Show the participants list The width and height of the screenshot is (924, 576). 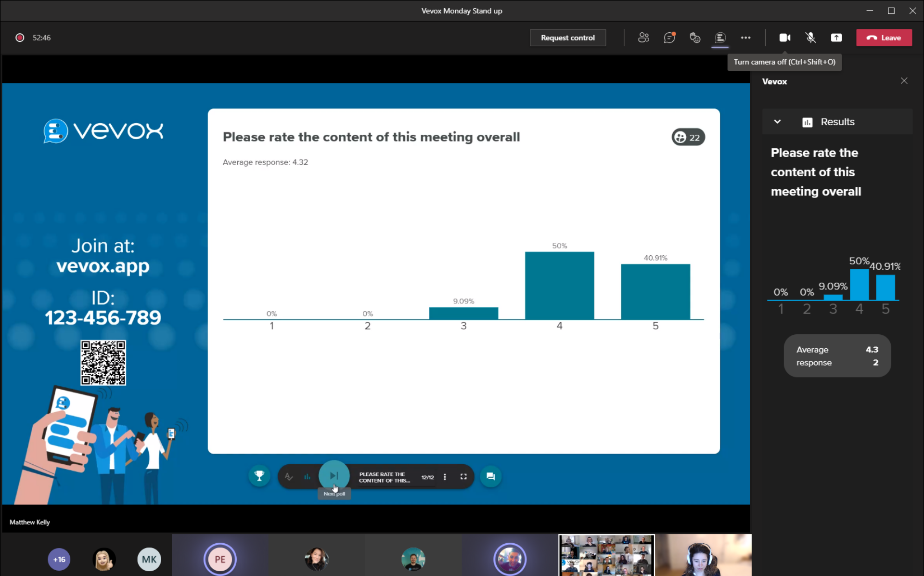click(x=643, y=38)
